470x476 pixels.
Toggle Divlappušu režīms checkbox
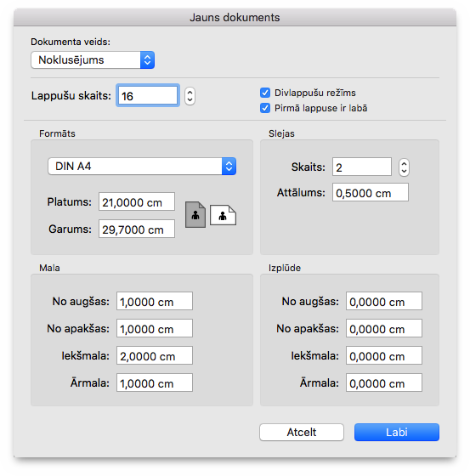265,93
